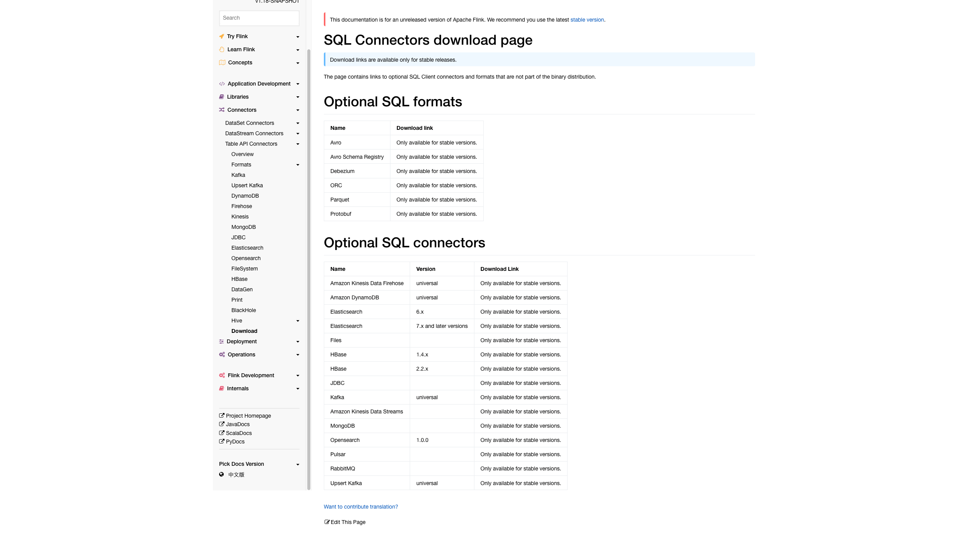Click external link icon beside ScalaDocs

coord(222,433)
